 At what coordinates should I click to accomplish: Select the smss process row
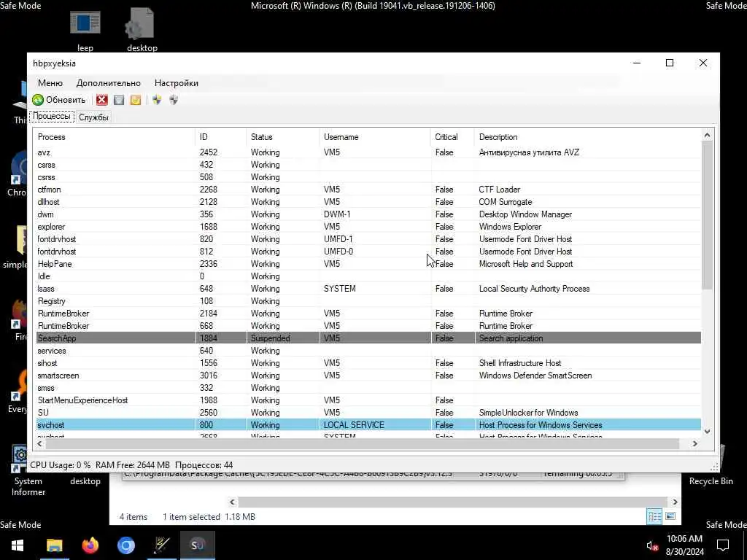368,388
